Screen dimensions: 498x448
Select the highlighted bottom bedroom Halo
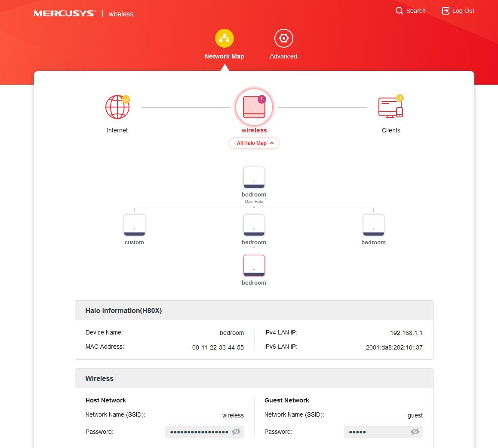[x=254, y=266]
